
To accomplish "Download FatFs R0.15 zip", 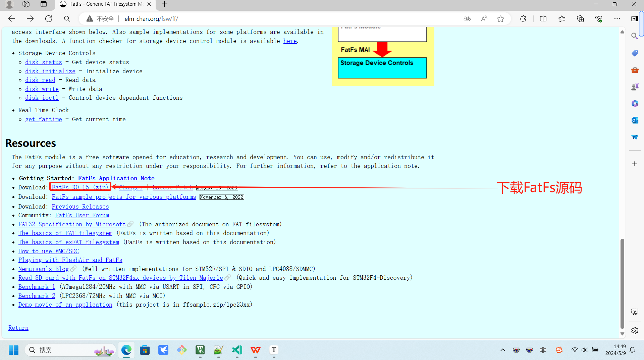I will pos(80,187).
